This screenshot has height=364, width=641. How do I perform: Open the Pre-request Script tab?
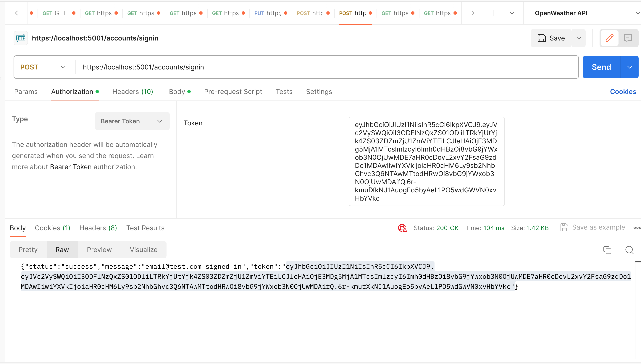tap(233, 92)
